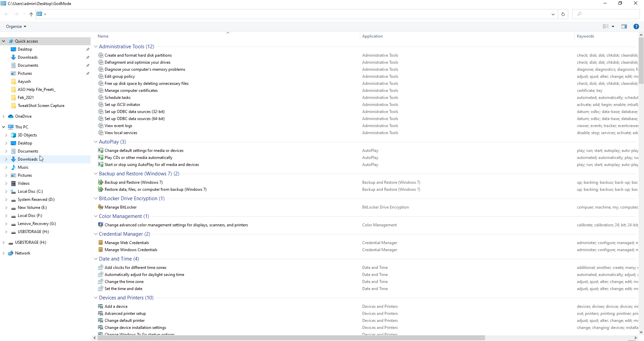Open the Organize menu
Screen dimensions: 644x341
point(15,26)
